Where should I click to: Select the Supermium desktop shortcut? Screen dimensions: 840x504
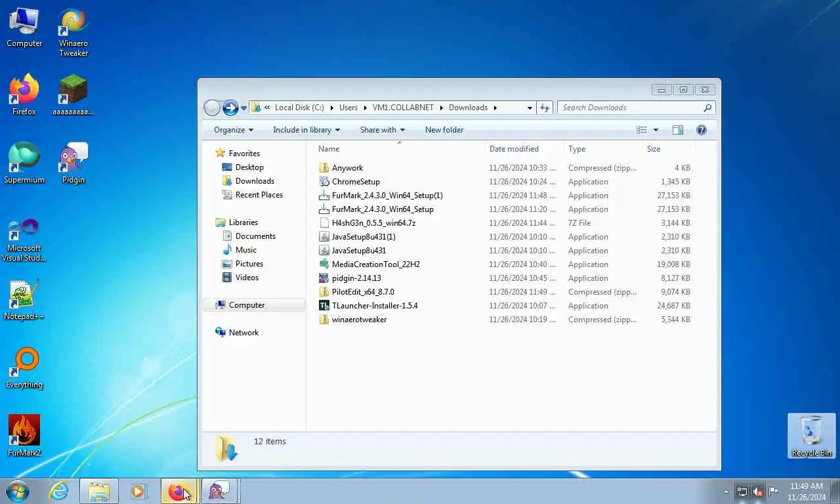tap(24, 163)
